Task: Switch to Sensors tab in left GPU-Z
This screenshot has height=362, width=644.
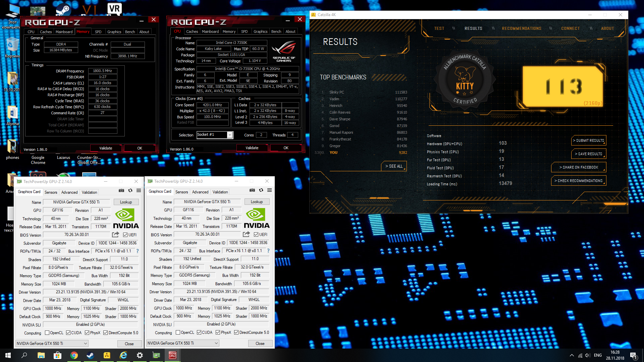Action: (x=51, y=192)
